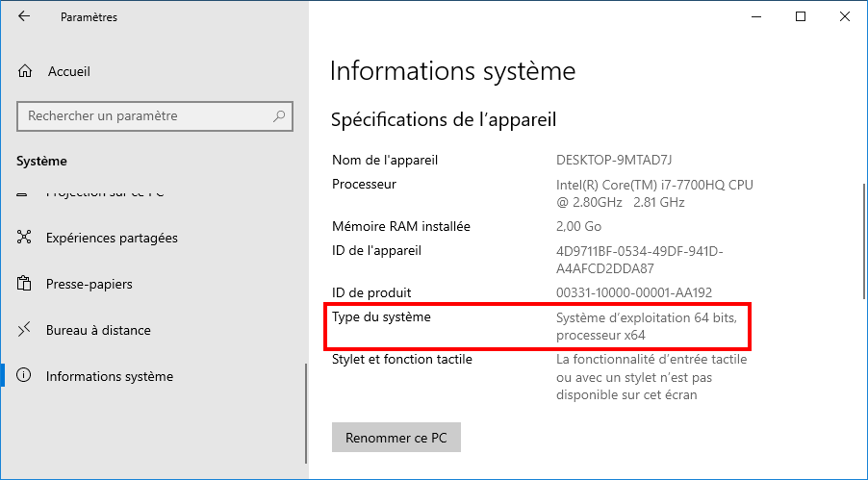Maximize the Paramètres window

[x=801, y=16]
